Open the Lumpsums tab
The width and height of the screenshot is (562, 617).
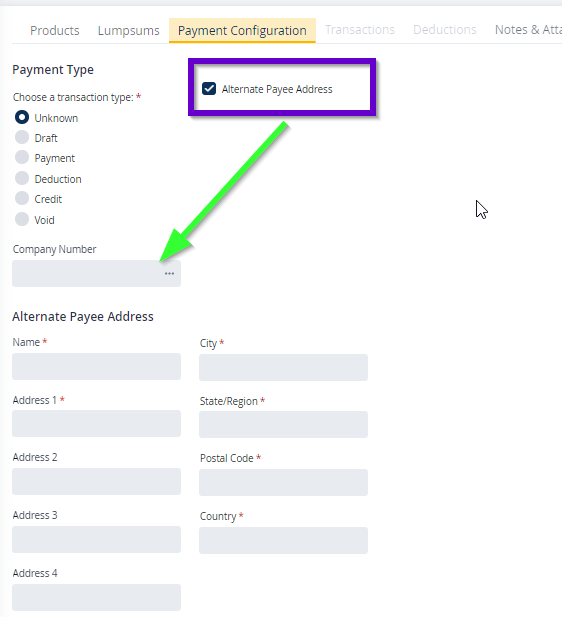point(129,30)
